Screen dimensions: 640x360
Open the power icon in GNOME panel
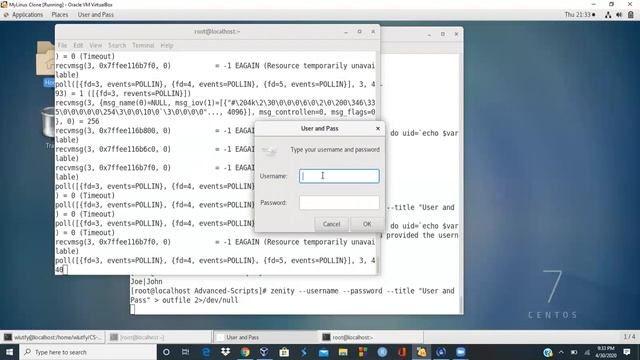tap(631, 15)
